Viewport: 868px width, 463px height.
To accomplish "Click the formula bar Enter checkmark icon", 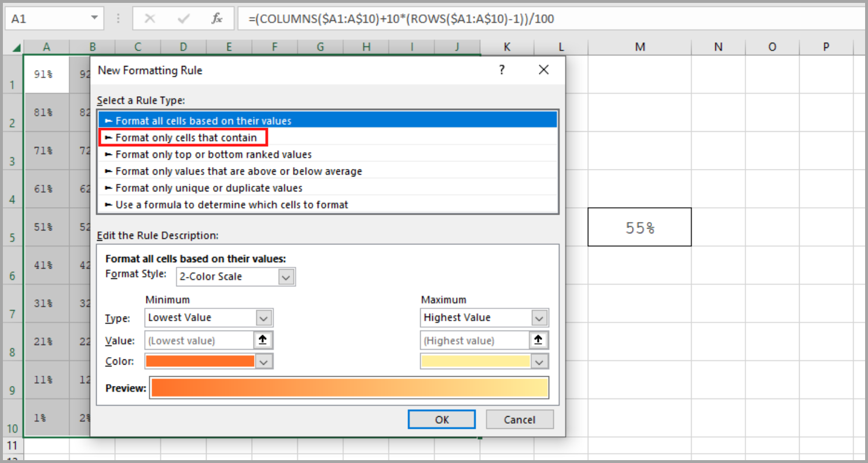I will (x=184, y=19).
